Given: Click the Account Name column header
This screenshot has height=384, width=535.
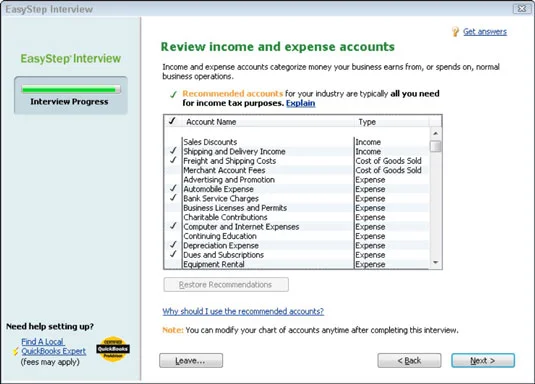Looking at the screenshot, I should (268, 122).
